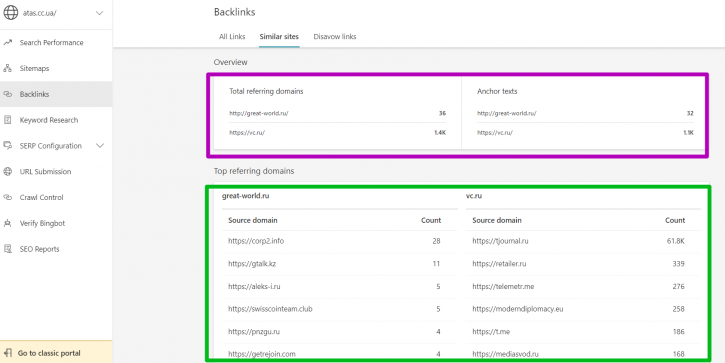Click https://telemetr.me source domain

(503, 286)
